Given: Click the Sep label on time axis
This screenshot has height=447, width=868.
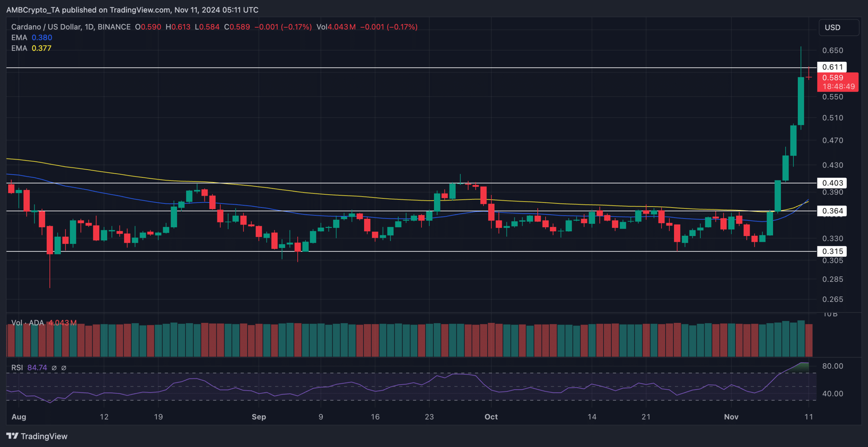Looking at the screenshot, I should pyautogui.click(x=259, y=417).
